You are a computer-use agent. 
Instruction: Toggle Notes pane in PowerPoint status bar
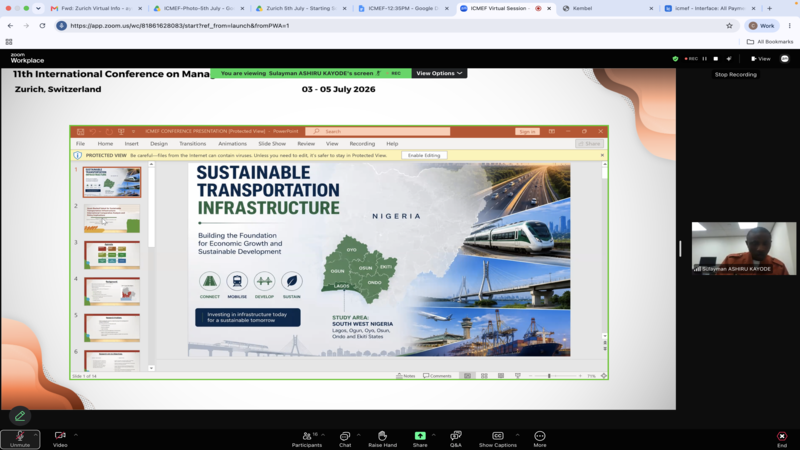[406, 376]
